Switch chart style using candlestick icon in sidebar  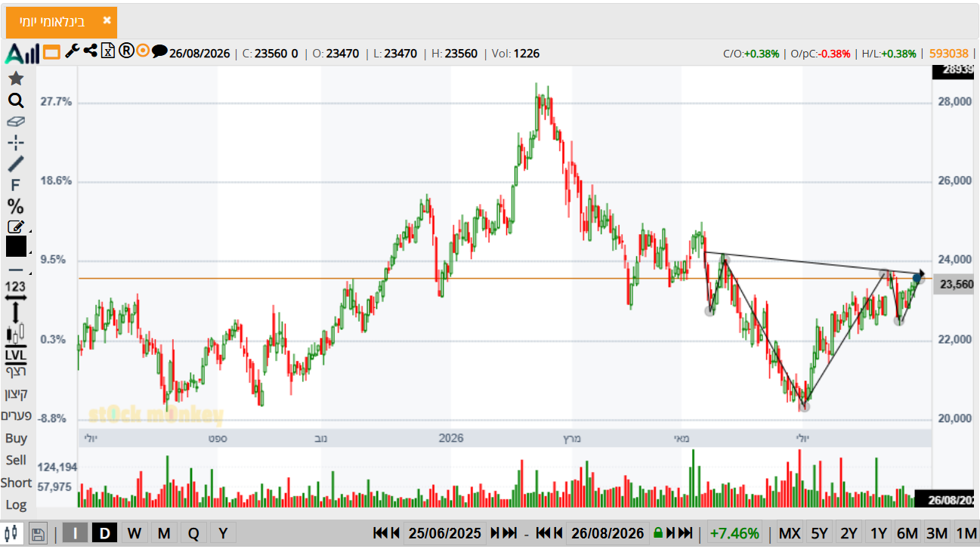point(16,333)
